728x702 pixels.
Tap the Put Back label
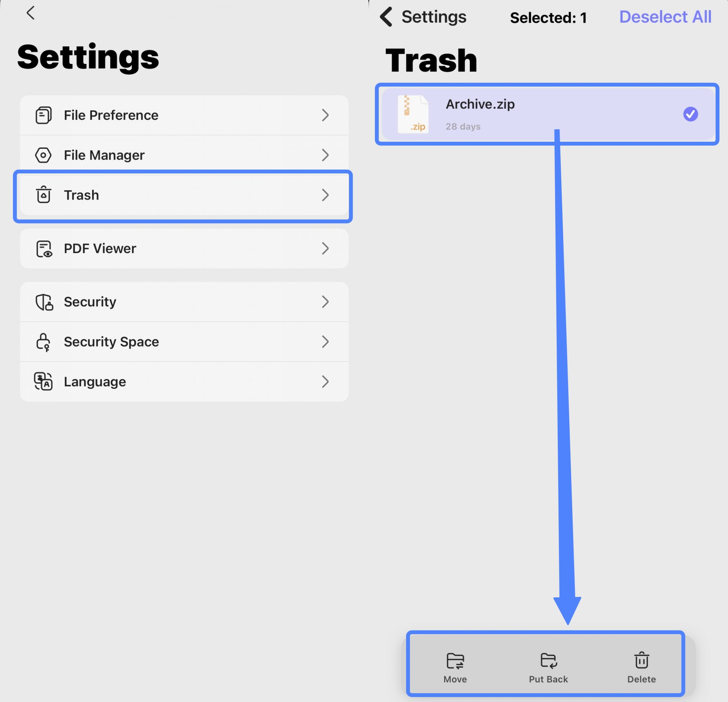(x=549, y=679)
